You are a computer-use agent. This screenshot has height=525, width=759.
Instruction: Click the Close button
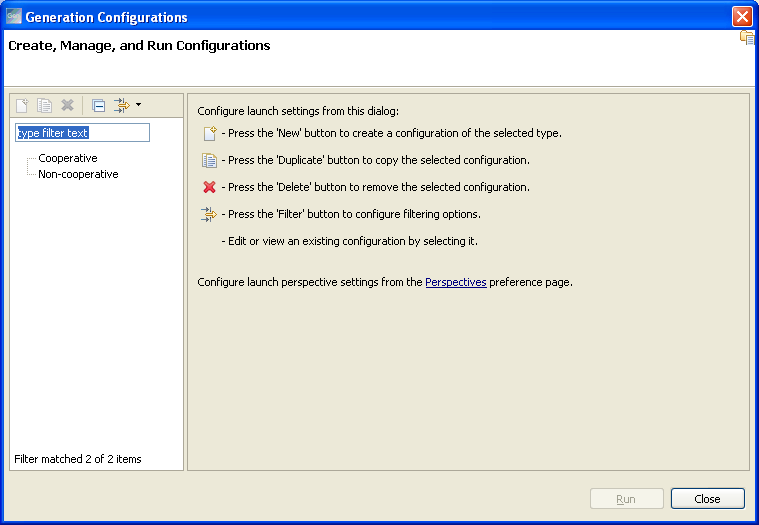pos(707,499)
